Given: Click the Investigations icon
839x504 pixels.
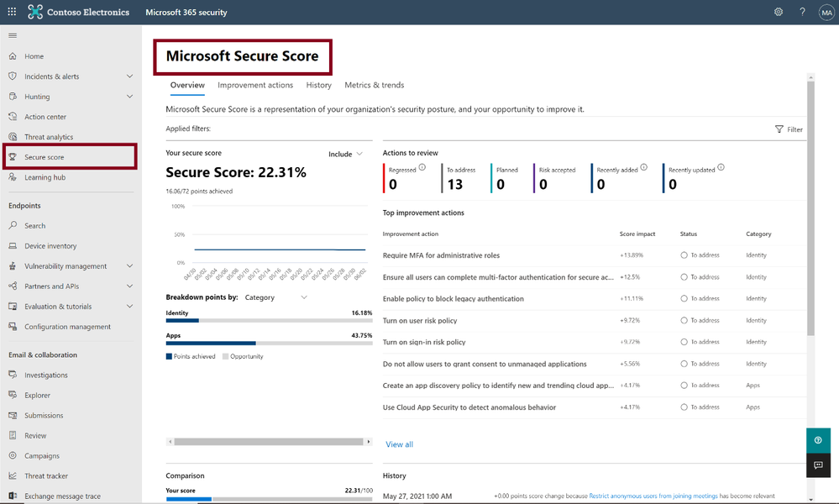Looking at the screenshot, I should [x=13, y=375].
